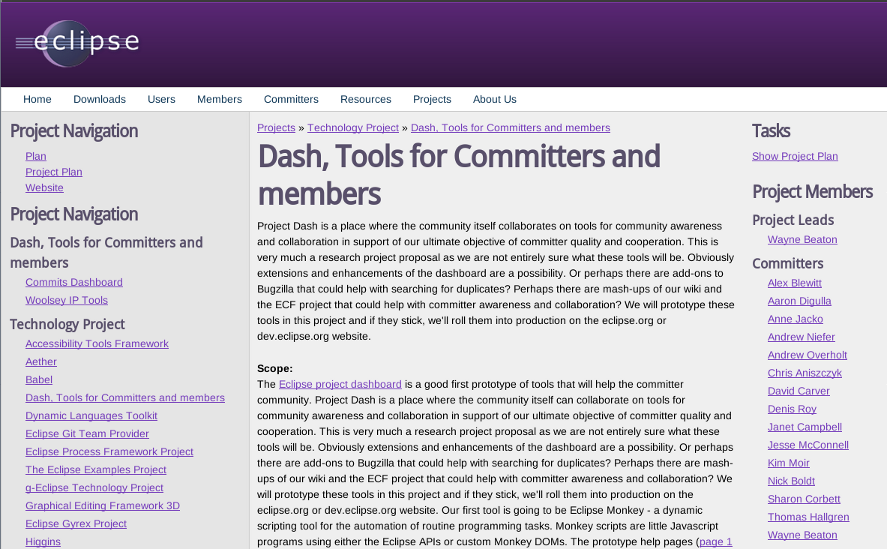Click the Eclipse logo in the header
Screen dimensions: 887x549
point(77,42)
